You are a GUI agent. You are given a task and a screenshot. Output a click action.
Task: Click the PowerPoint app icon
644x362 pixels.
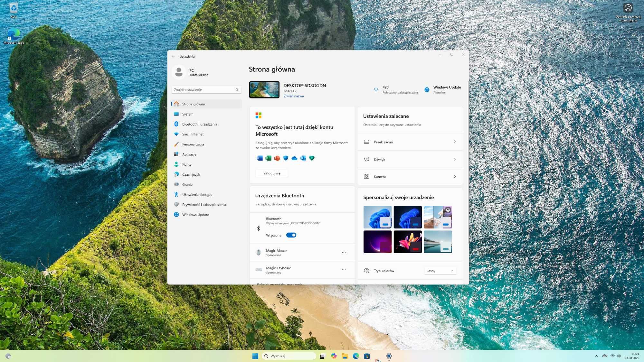pyautogui.click(x=277, y=158)
